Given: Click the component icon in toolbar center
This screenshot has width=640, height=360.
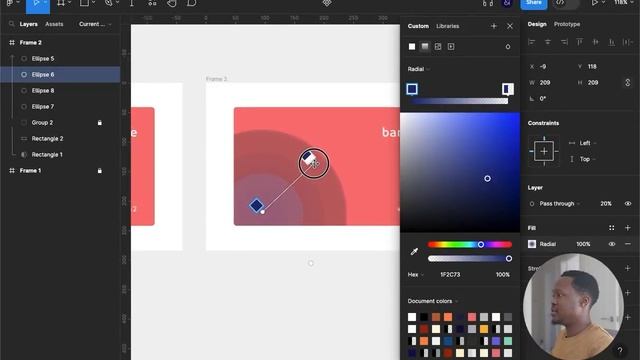Looking at the screenshot, I should click(x=327, y=3).
